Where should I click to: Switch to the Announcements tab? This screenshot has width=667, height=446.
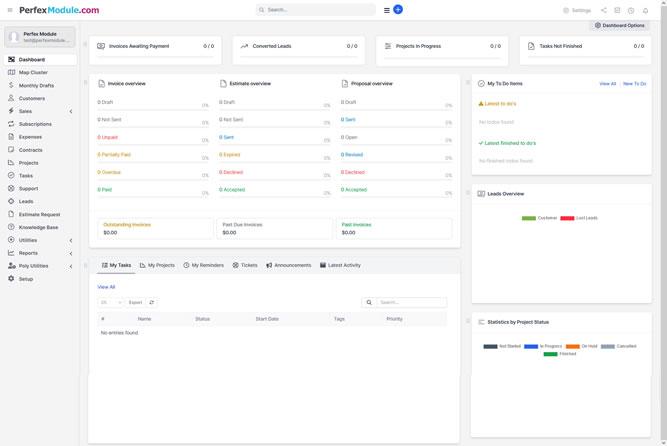288,265
